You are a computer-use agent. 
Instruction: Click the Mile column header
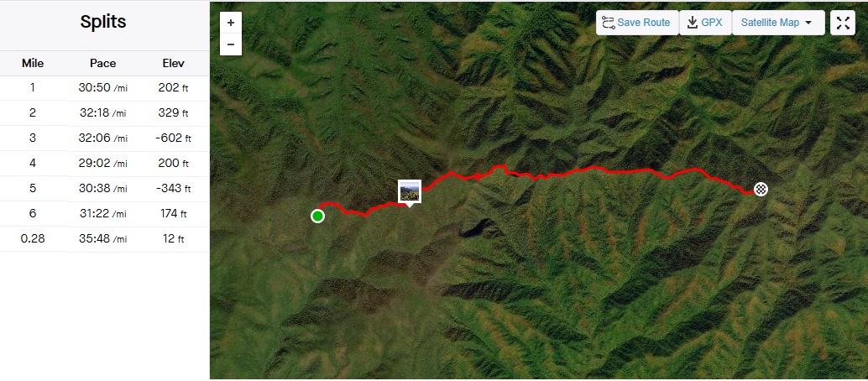(33, 63)
